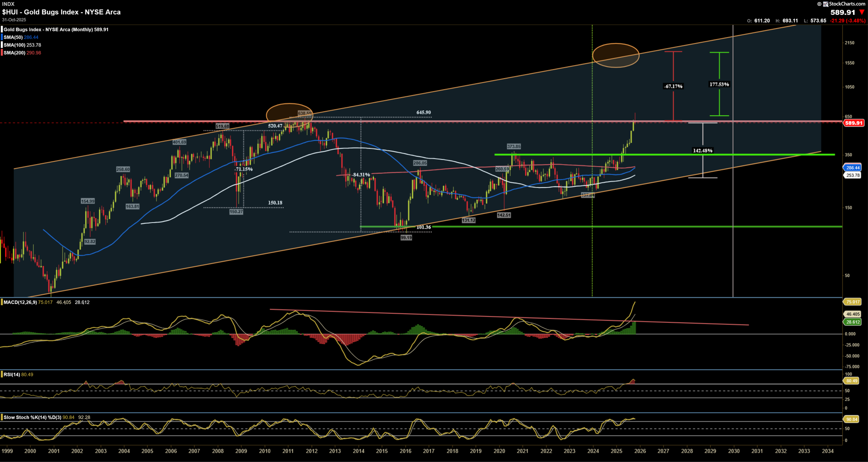
Task: Click the 177.53% projection label
Action: (719, 85)
